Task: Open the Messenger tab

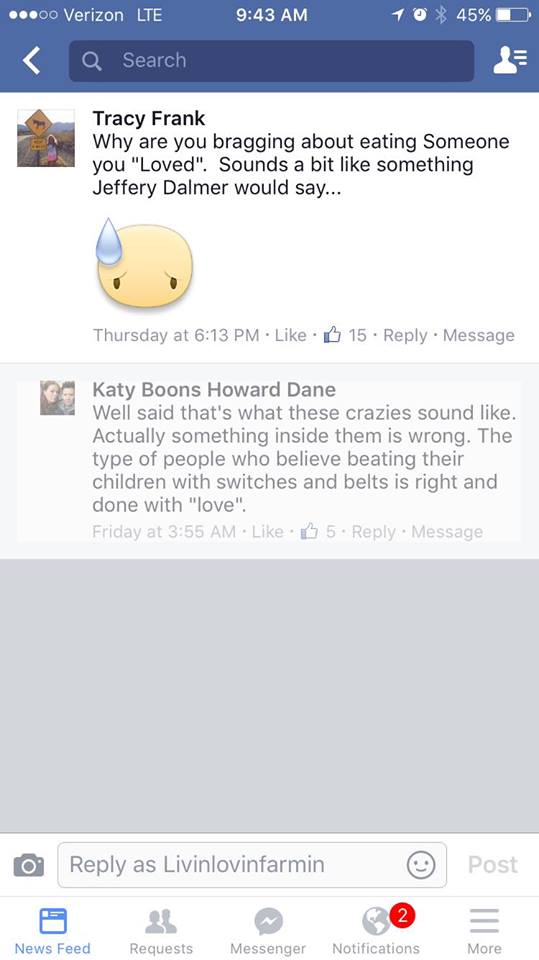Action: [x=268, y=931]
